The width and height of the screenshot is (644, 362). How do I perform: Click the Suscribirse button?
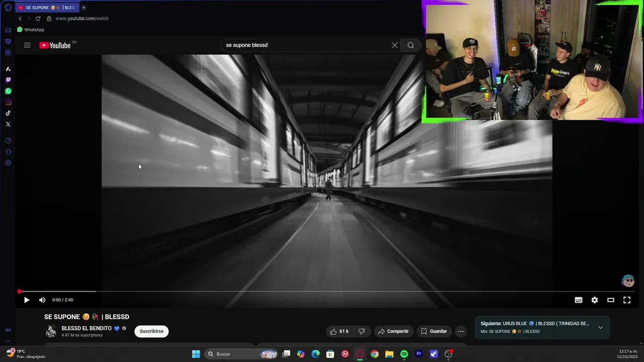pos(151,331)
